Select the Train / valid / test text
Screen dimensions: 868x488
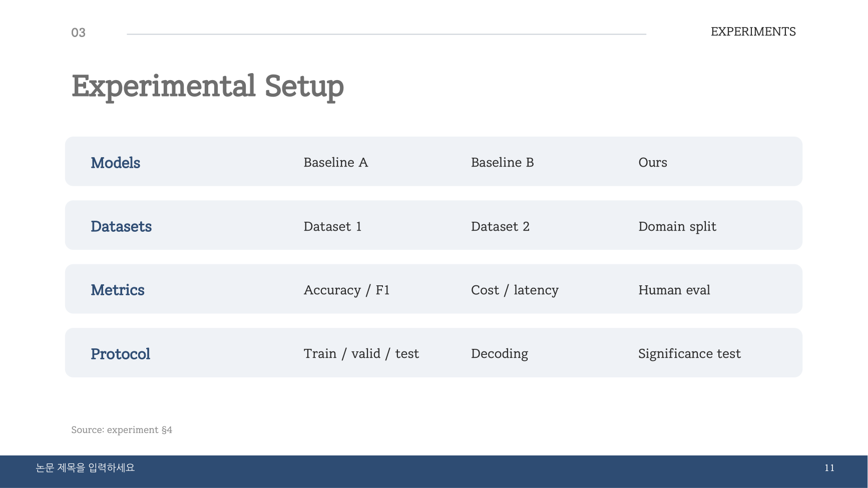pyautogui.click(x=361, y=354)
